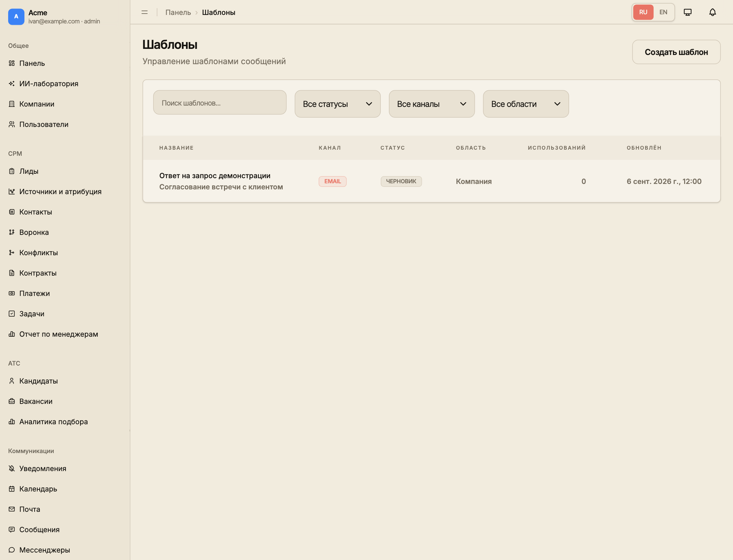Expand the Все области dropdown
The image size is (733, 560).
[x=526, y=104]
